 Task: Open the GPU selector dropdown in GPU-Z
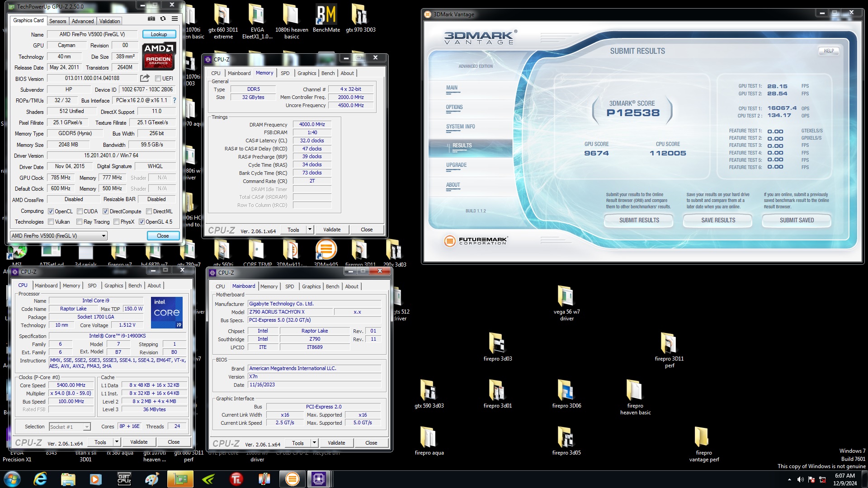pos(59,235)
